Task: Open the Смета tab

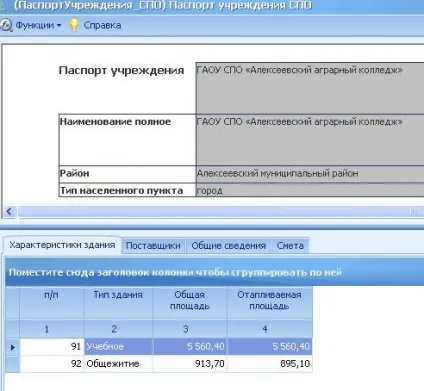Action: 290,246
